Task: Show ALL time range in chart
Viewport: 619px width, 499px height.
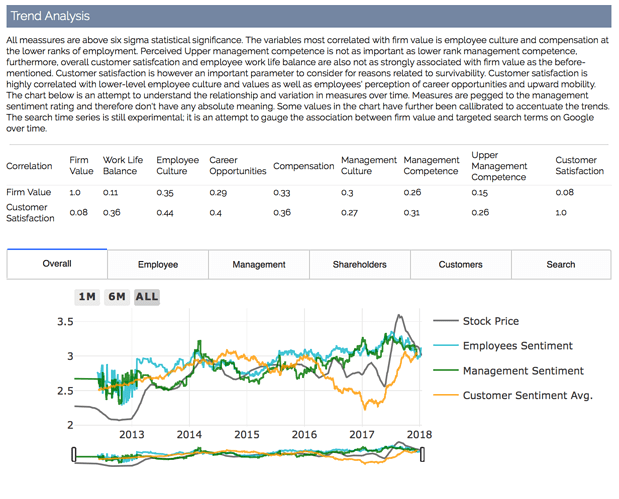Action: tap(147, 297)
